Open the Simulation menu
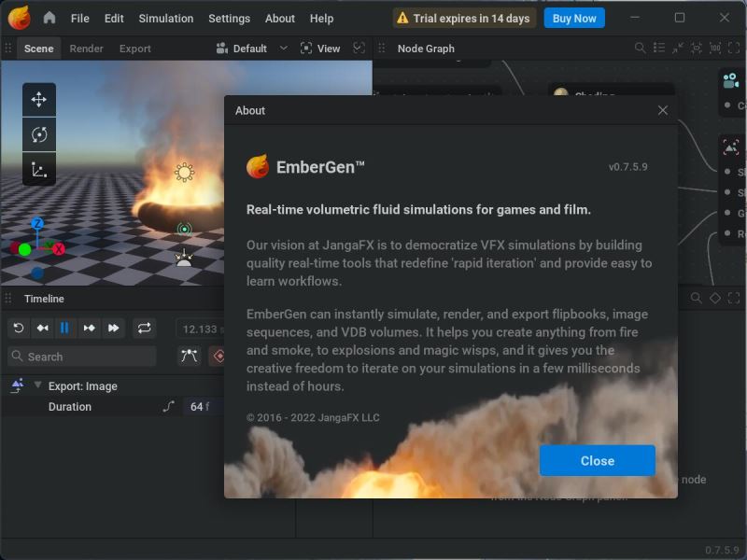747x560 pixels. (166, 19)
